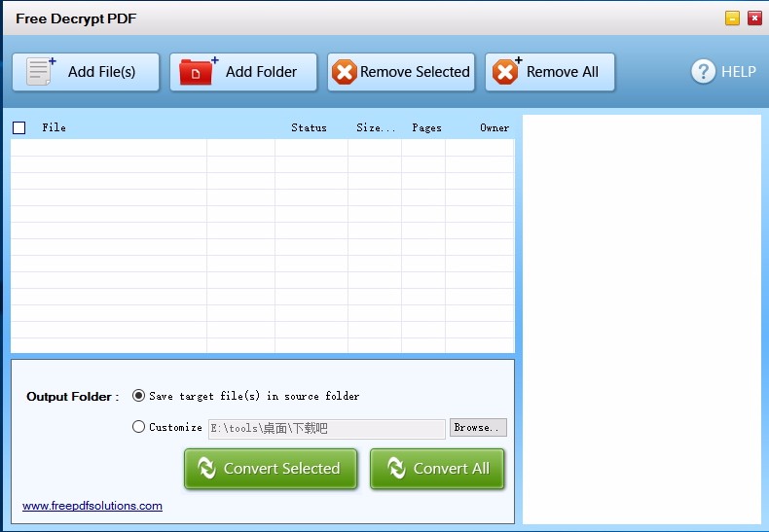Click the output folder path field
The width and height of the screenshot is (769, 532).
(327, 429)
